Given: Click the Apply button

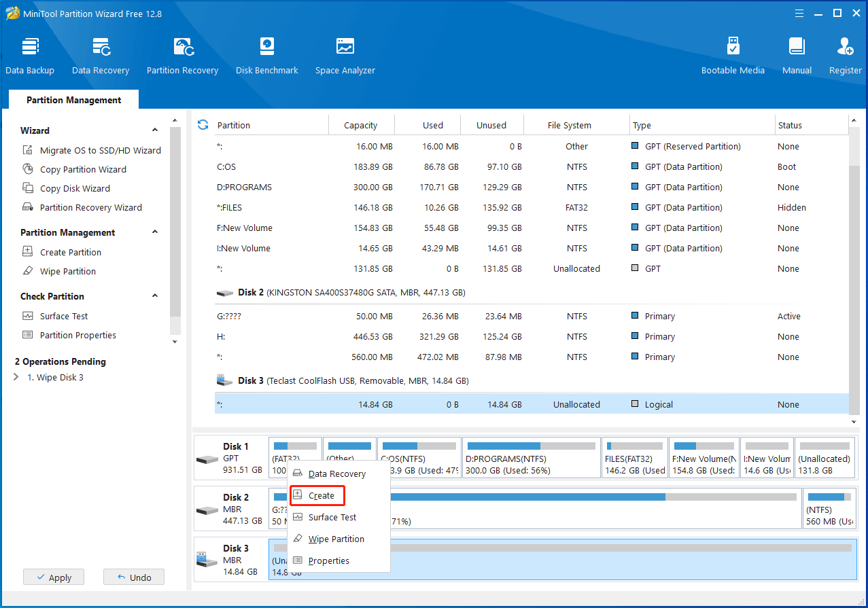Looking at the screenshot, I should coord(53,577).
